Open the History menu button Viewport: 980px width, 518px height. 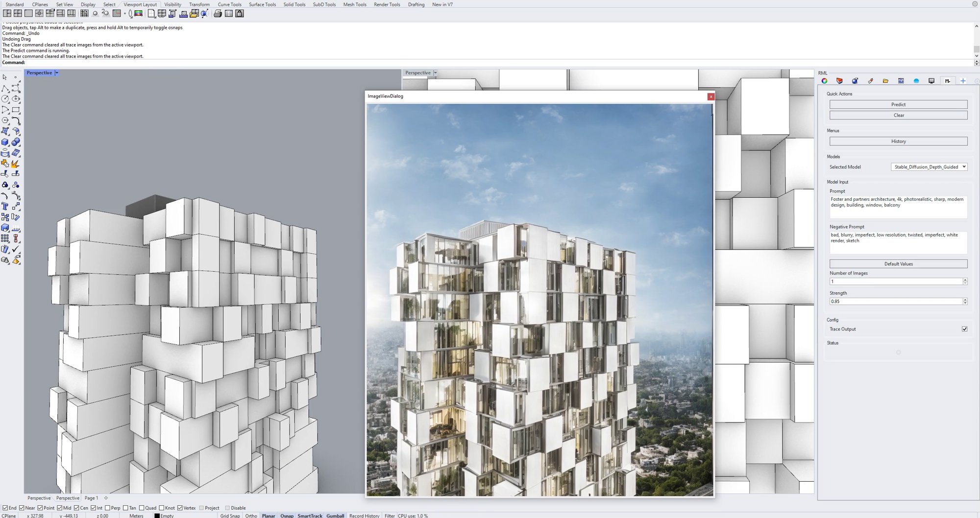pos(898,141)
